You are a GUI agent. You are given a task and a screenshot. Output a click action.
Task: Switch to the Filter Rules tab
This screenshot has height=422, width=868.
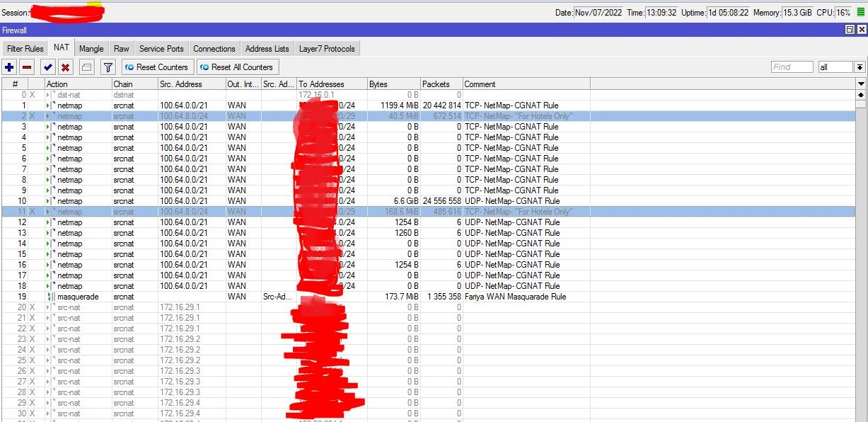25,48
